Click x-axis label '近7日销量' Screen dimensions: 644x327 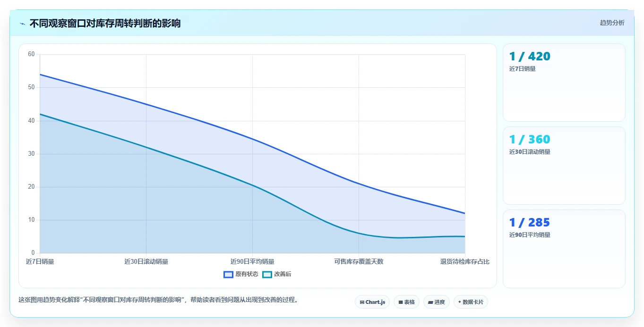coord(40,261)
